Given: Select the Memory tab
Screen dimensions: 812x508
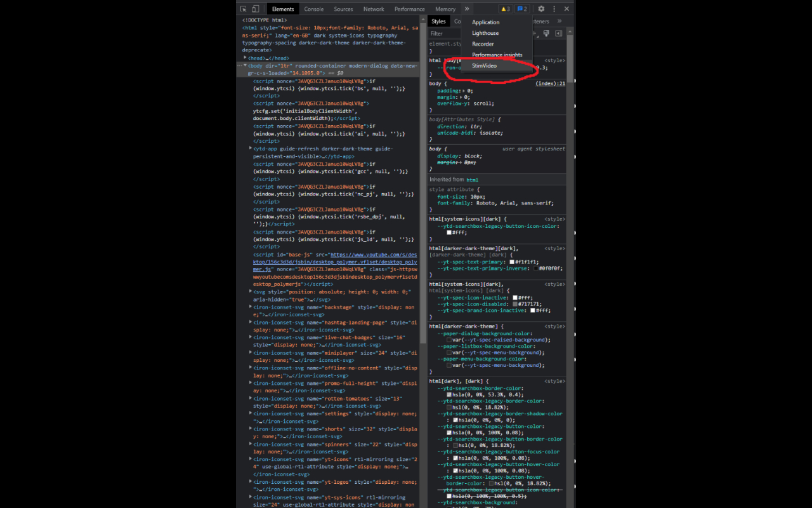Looking at the screenshot, I should point(445,9).
